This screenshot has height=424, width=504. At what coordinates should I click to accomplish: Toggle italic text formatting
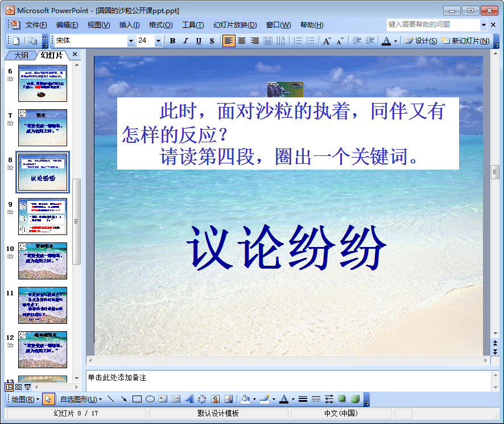pyautogui.click(x=185, y=41)
